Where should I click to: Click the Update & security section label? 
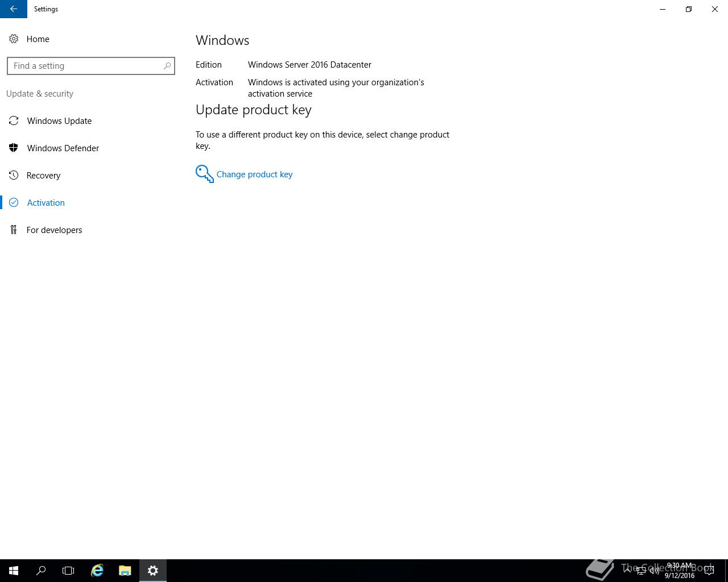[x=40, y=94]
